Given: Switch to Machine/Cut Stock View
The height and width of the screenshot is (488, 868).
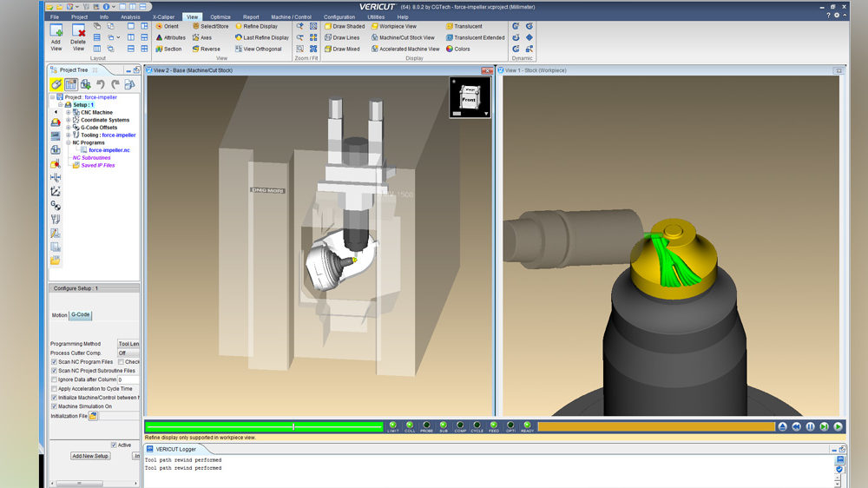Looking at the screenshot, I should (403, 37).
